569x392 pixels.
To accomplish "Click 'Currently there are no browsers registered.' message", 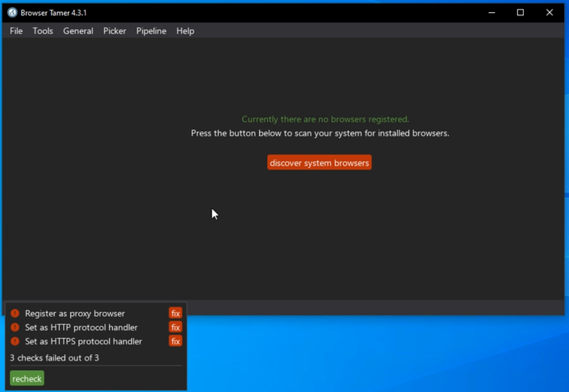I will [x=325, y=119].
